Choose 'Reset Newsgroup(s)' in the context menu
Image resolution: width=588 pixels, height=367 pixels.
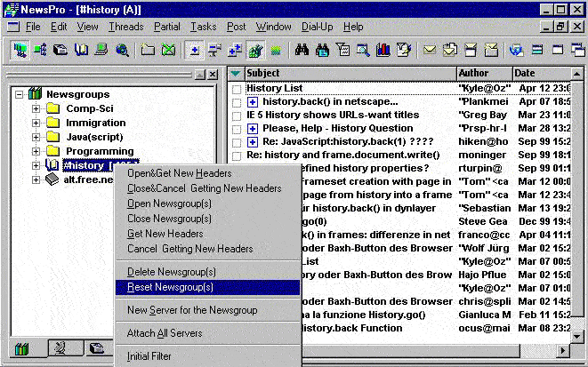click(207, 287)
